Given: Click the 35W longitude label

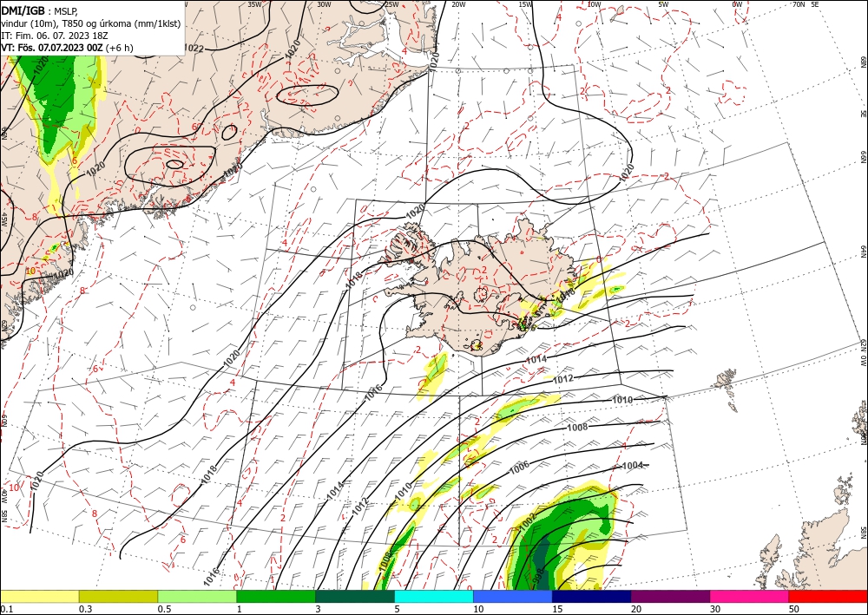Looking at the screenshot, I should pyautogui.click(x=254, y=4).
